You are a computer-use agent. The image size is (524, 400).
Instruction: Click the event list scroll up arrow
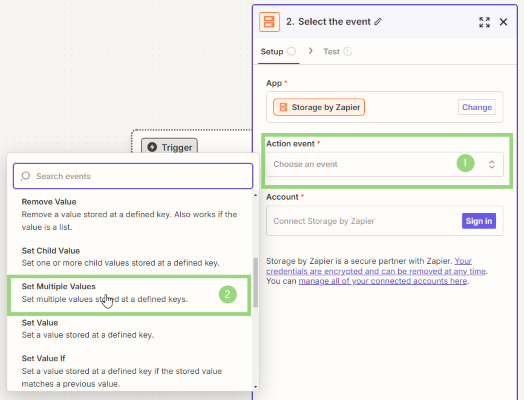coord(255,195)
